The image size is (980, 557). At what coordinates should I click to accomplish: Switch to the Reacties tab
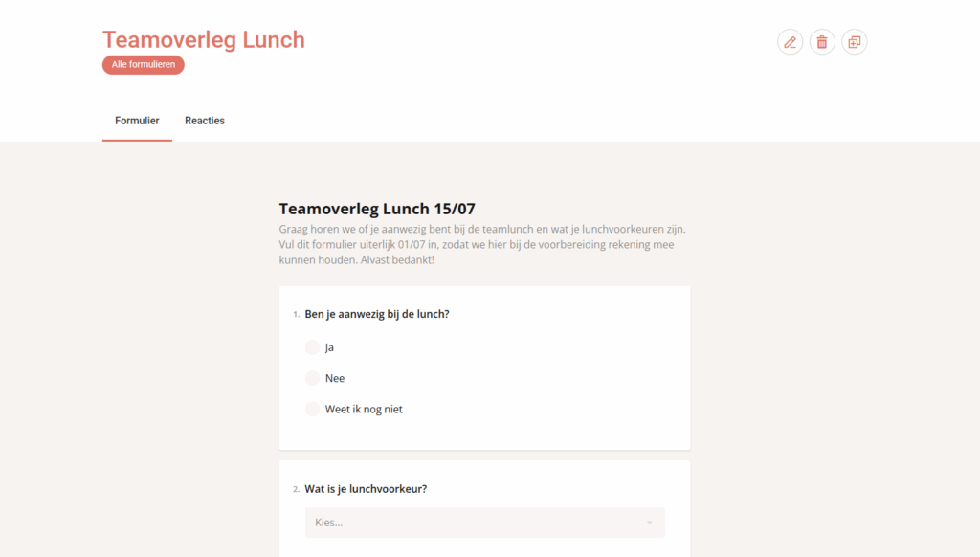point(205,121)
